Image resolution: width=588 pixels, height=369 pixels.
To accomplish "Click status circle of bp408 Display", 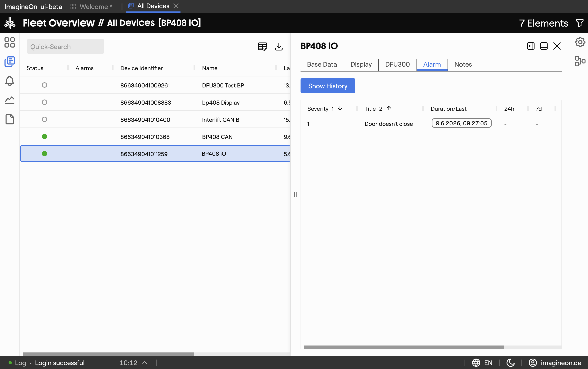I will [44, 102].
